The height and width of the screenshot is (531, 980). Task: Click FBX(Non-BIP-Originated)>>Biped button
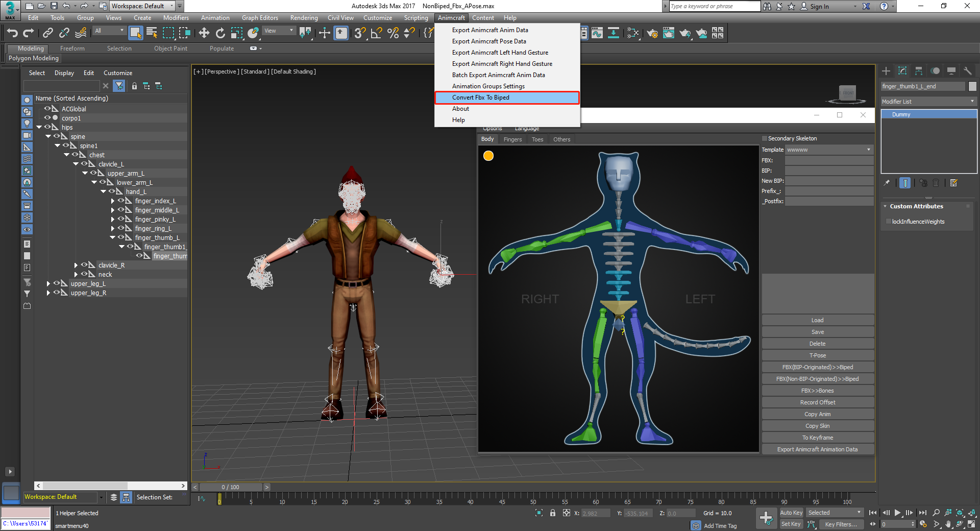[x=818, y=379]
